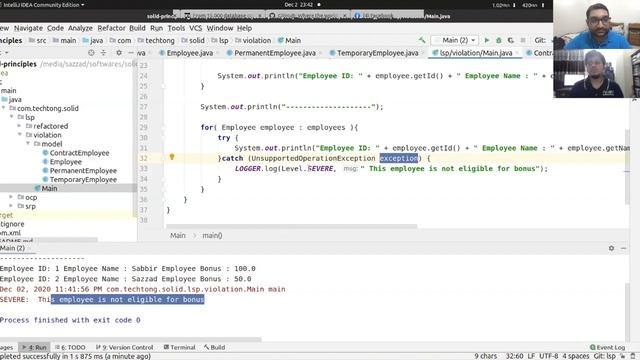Switch to lsp/violation/Main.java editor tab
The height and width of the screenshot is (360, 640).
pos(476,53)
